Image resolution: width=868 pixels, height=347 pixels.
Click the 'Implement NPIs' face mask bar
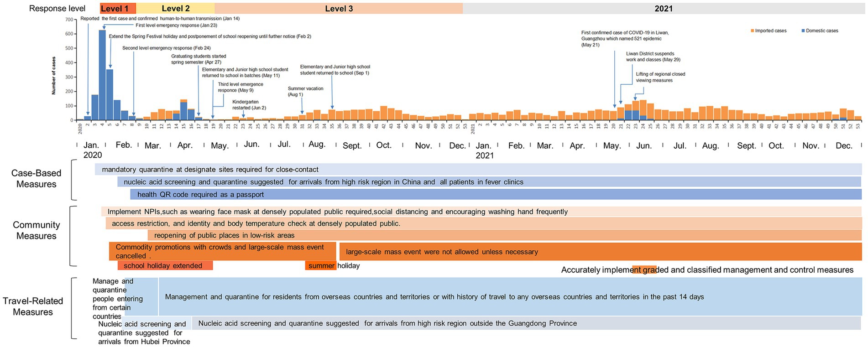[481, 212]
